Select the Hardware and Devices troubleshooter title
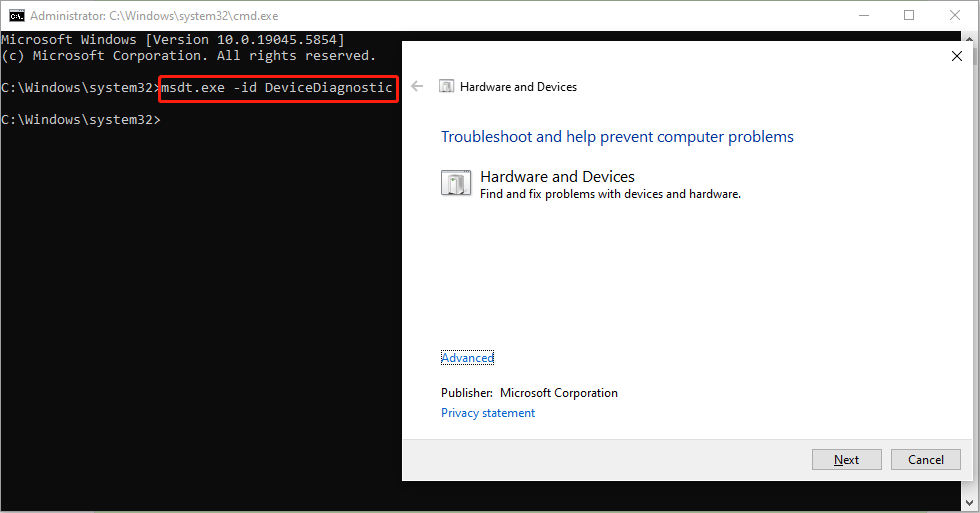 (557, 176)
